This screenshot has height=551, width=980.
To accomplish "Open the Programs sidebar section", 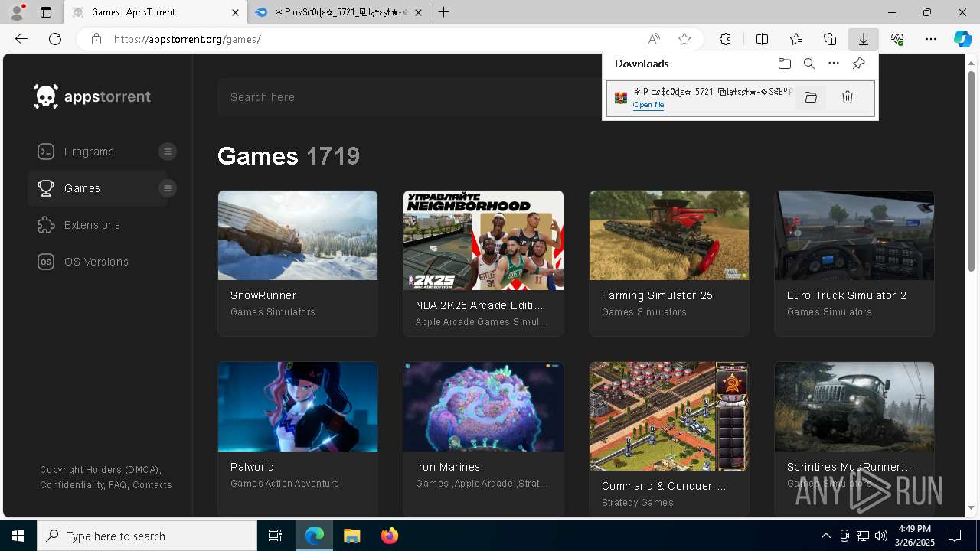I will 89,152.
